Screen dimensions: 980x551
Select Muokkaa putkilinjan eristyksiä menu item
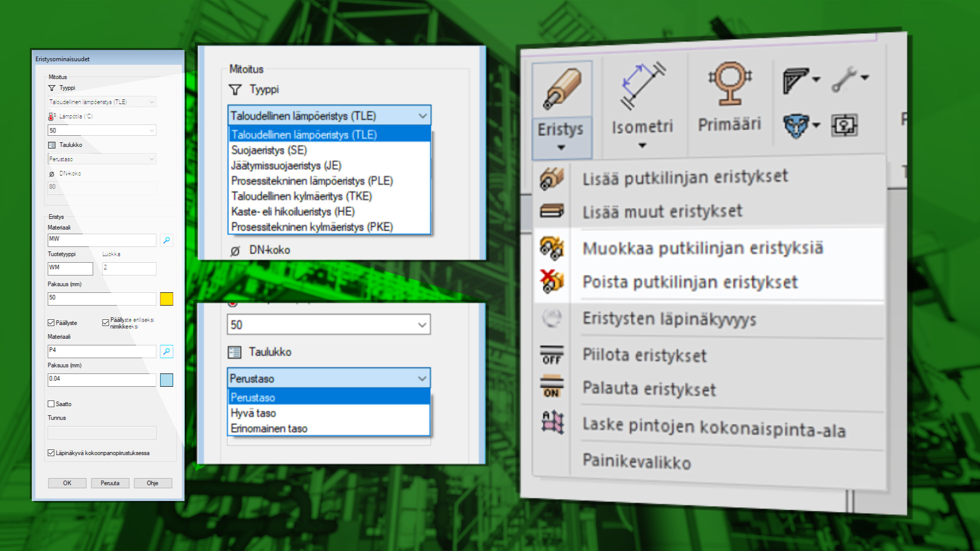(702, 248)
